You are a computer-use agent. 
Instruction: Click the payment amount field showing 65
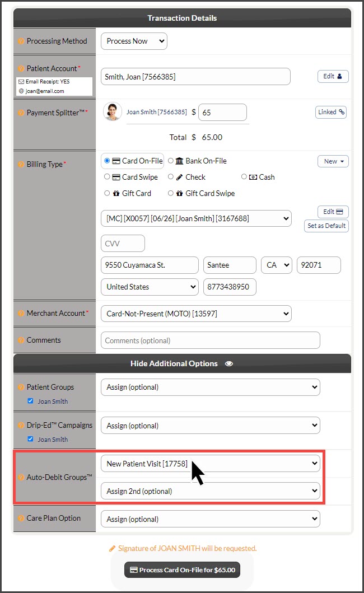click(222, 113)
